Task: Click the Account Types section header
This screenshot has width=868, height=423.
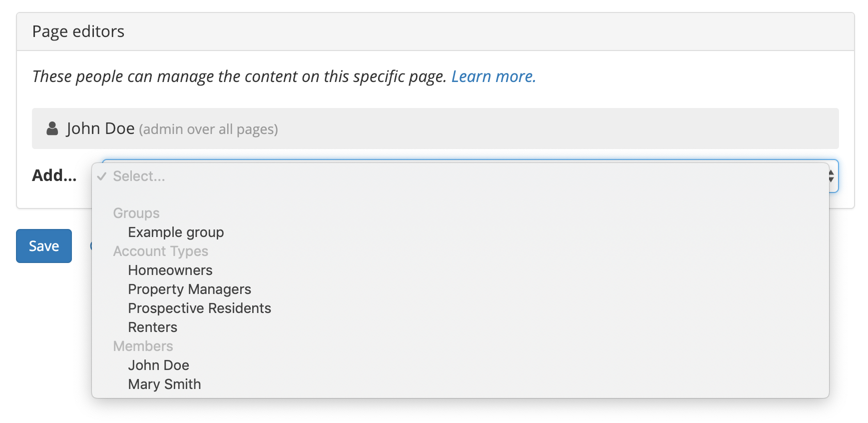Action: pos(160,251)
